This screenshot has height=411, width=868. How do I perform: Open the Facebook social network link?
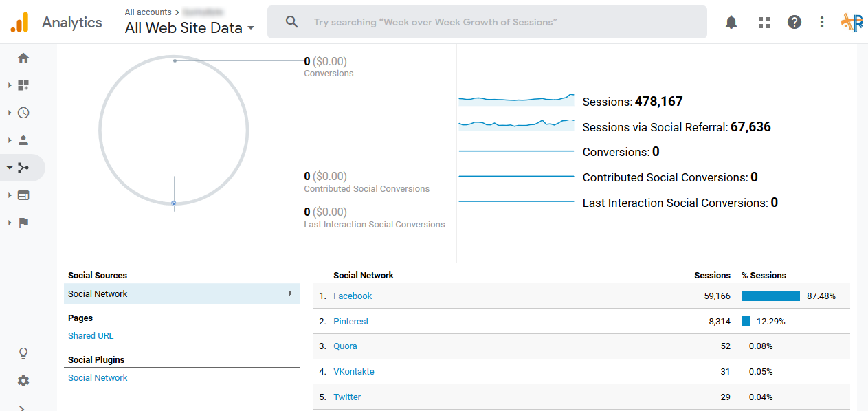click(x=353, y=296)
